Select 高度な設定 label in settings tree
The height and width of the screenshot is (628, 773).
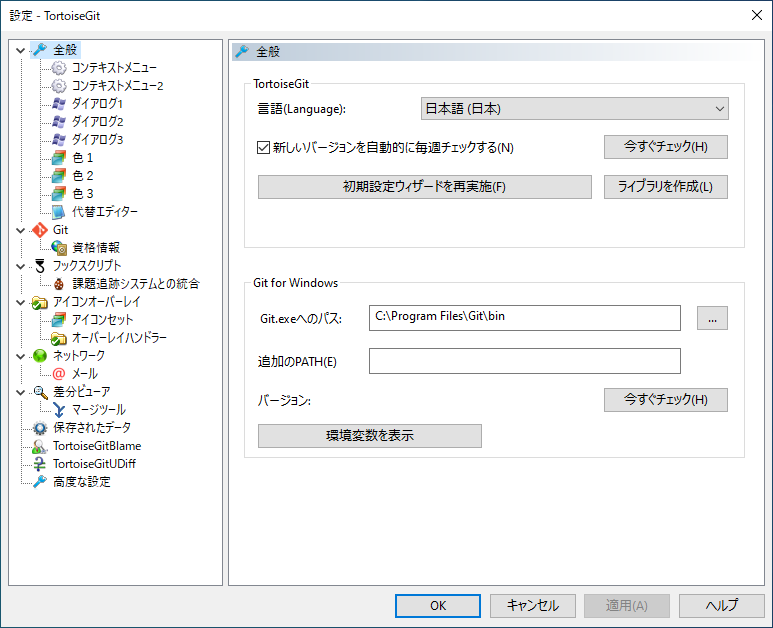pos(82,482)
